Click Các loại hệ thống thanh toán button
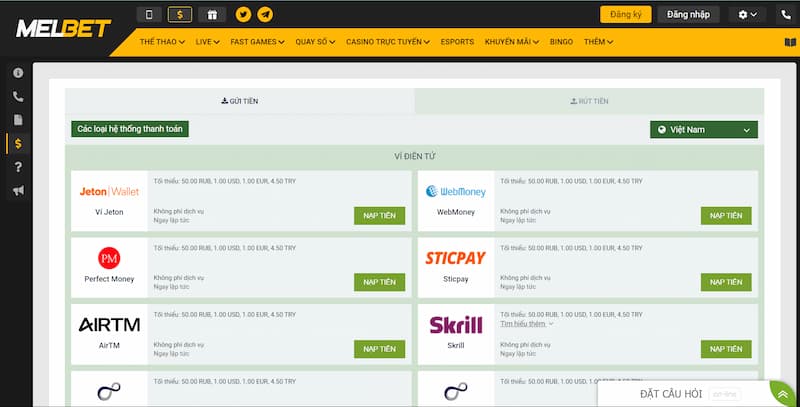 (x=130, y=129)
